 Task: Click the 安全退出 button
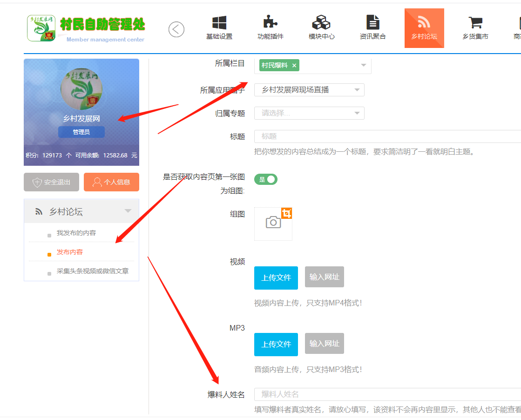pos(51,182)
